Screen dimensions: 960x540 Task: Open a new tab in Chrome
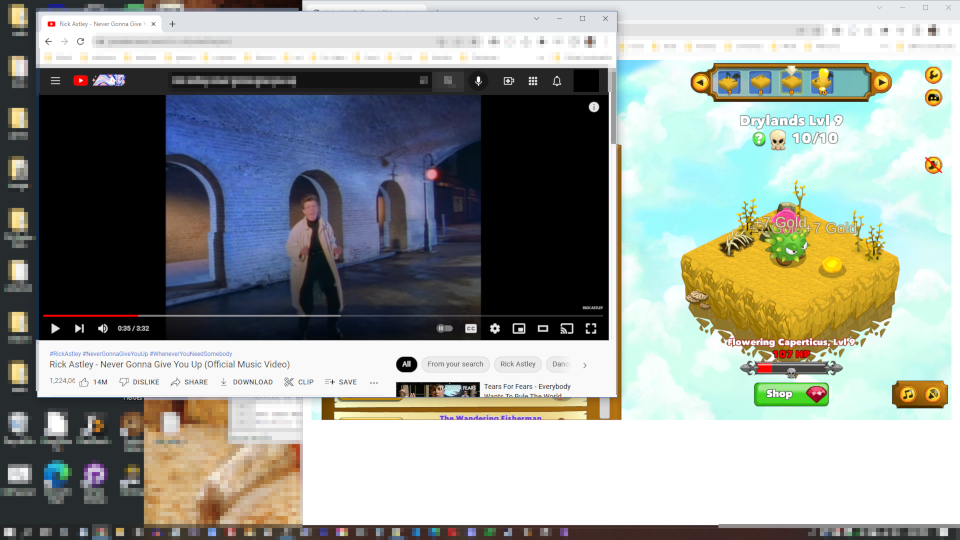pyautogui.click(x=173, y=24)
